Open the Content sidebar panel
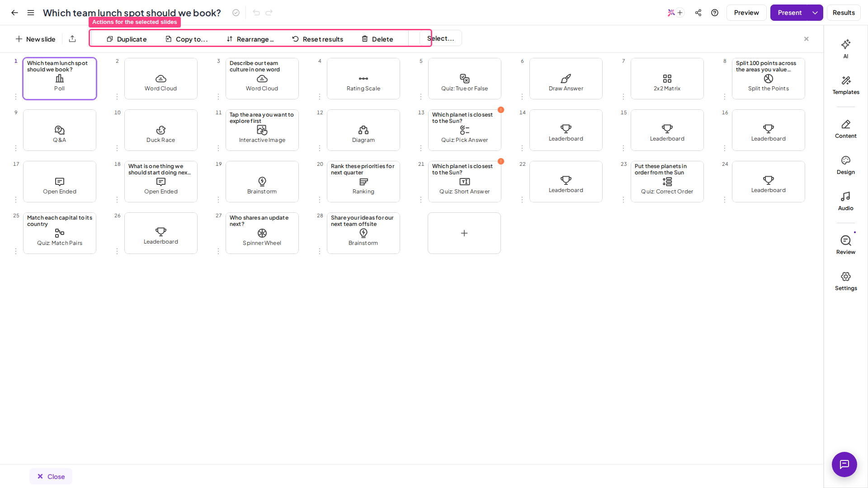 point(845,129)
